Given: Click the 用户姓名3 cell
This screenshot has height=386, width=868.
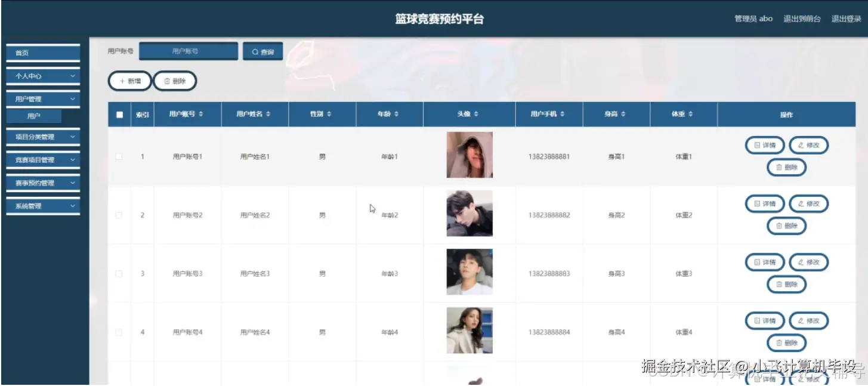Looking at the screenshot, I should pos(255,274).
